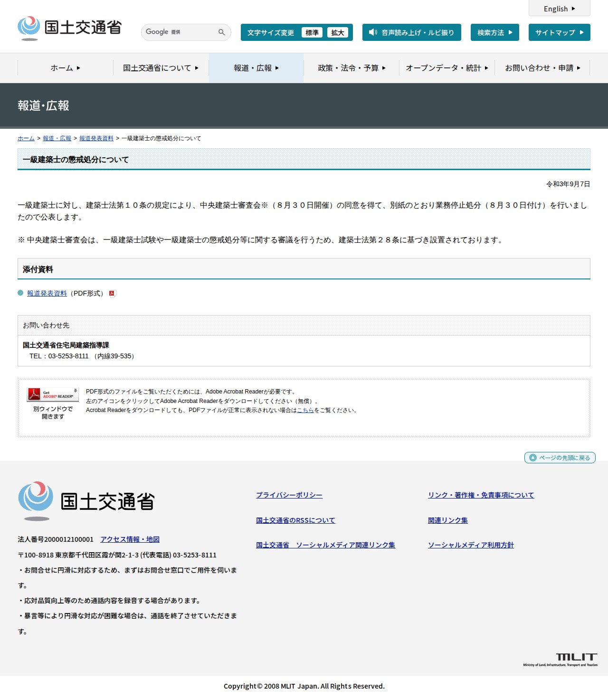This screenshot has height=700, width=608.
Task: Open 音声読み上げ・ルビ振り button
Action: [x=412, y=32]
